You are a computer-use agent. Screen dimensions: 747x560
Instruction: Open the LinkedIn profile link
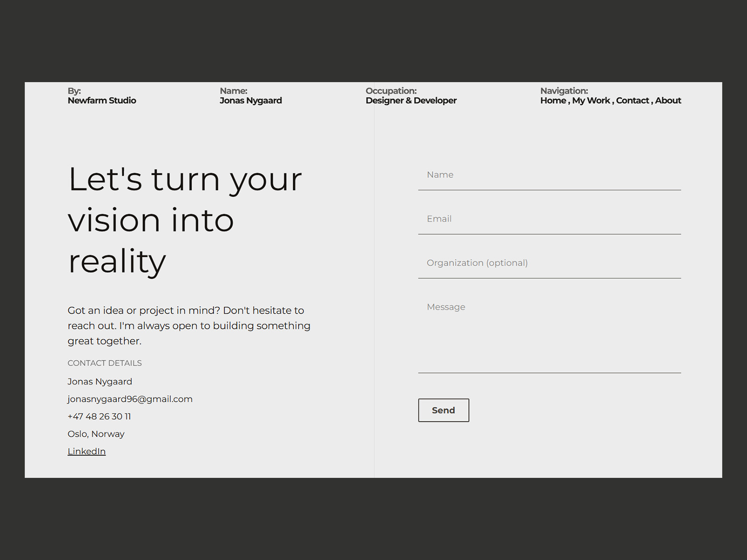click(87, 451)
